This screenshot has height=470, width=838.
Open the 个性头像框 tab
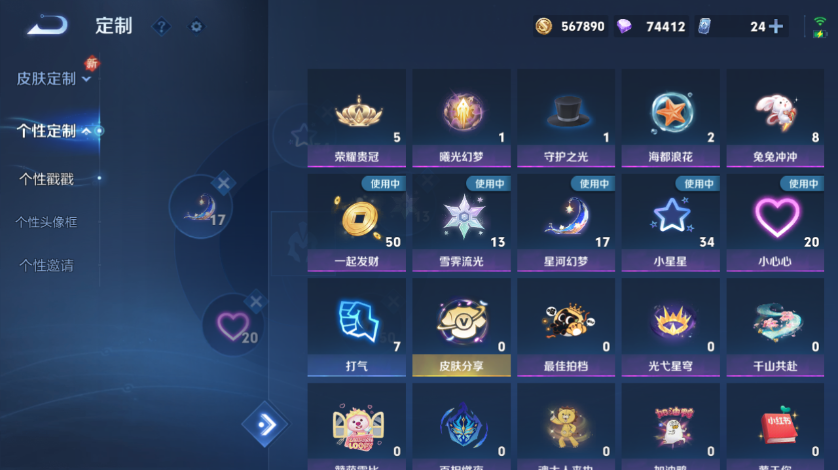(x=46, y=222)
